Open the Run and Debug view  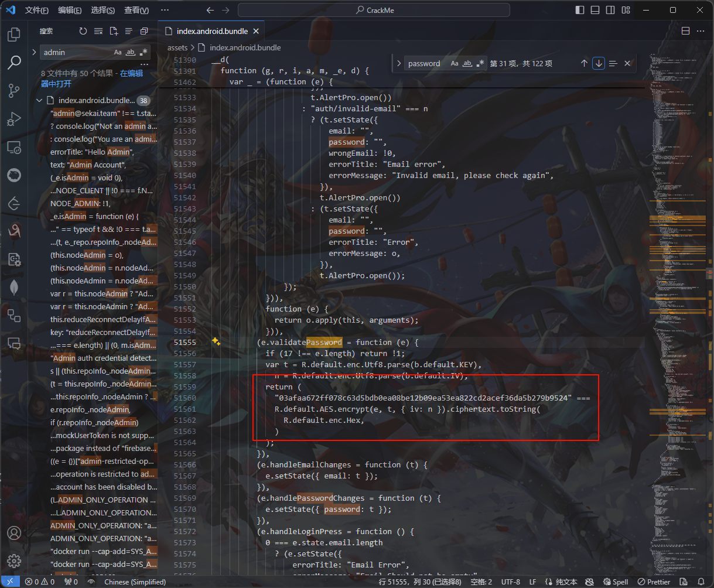tap(14, 119)
